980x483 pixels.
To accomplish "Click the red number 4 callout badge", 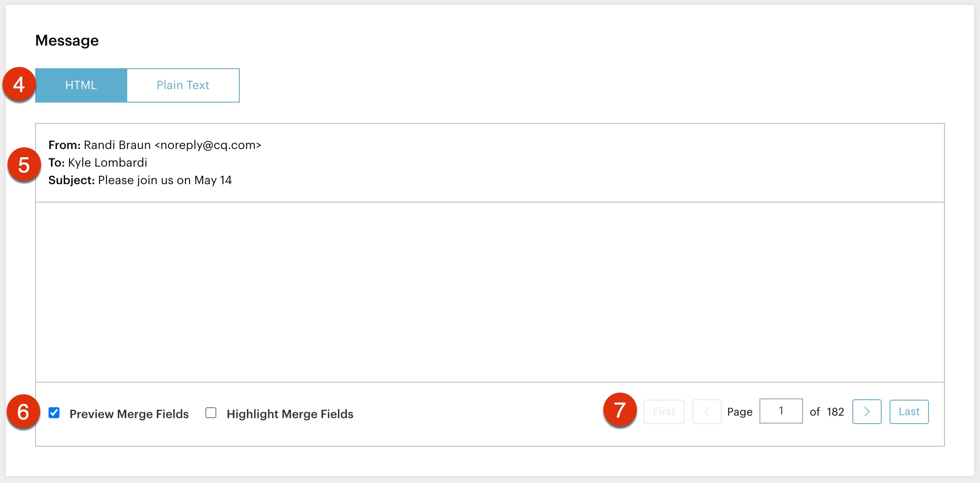I will point(19,85).
